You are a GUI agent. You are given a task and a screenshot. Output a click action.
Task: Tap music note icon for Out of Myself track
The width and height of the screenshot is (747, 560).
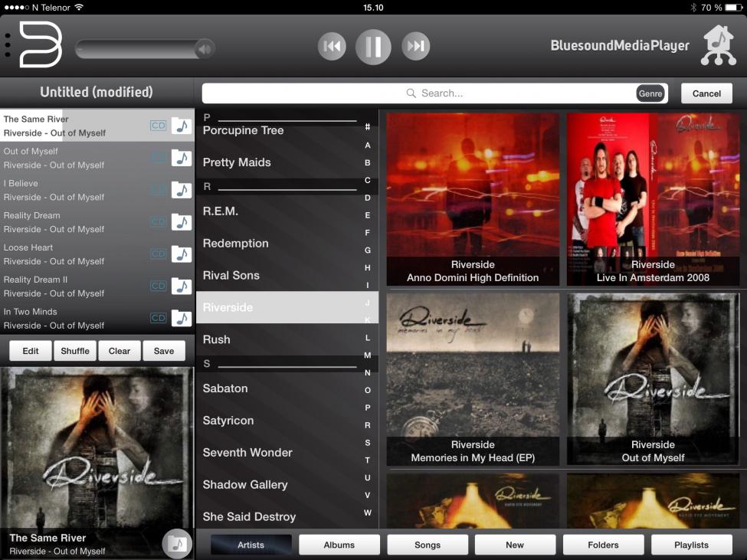(182, 158)
